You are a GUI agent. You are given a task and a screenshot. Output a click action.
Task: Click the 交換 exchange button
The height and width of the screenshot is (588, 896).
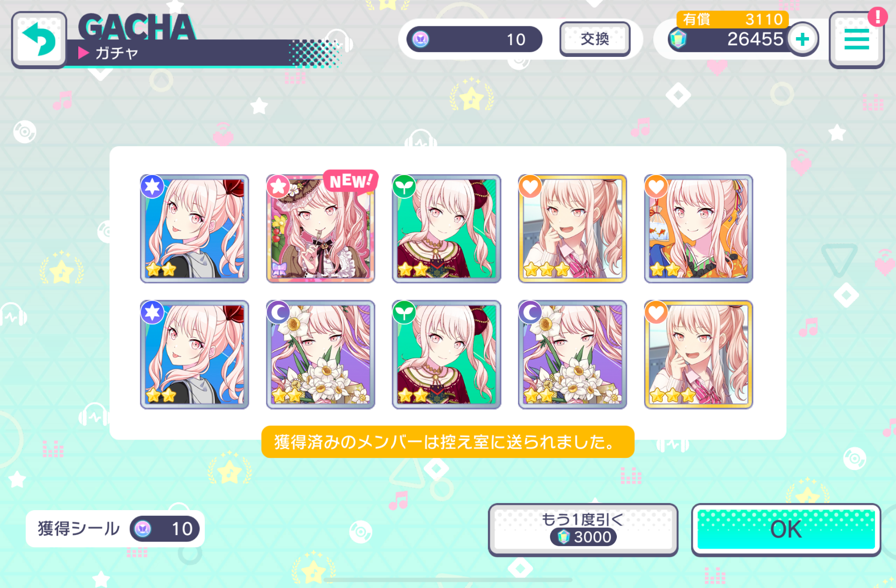coord(595,39)
